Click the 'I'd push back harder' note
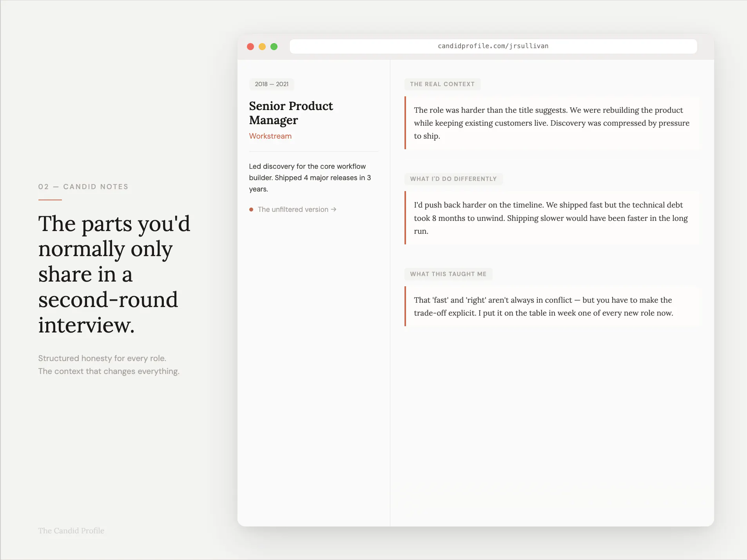 552,218
